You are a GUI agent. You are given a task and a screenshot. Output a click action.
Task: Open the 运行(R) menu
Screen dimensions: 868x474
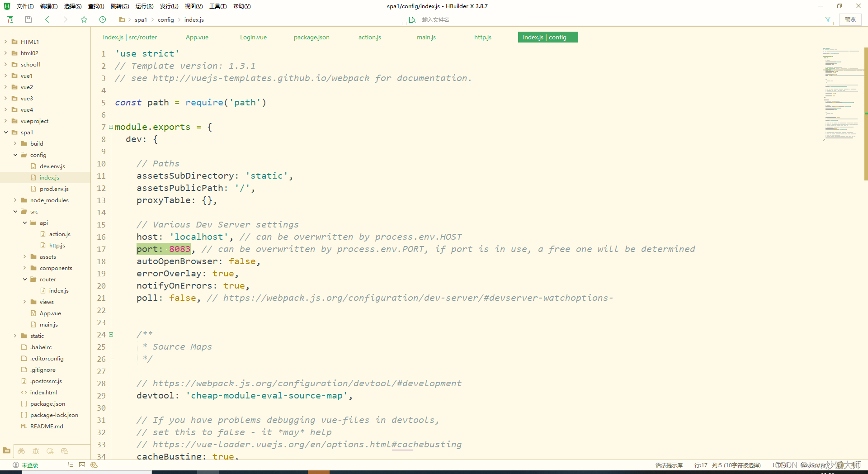tap(144, 6)
